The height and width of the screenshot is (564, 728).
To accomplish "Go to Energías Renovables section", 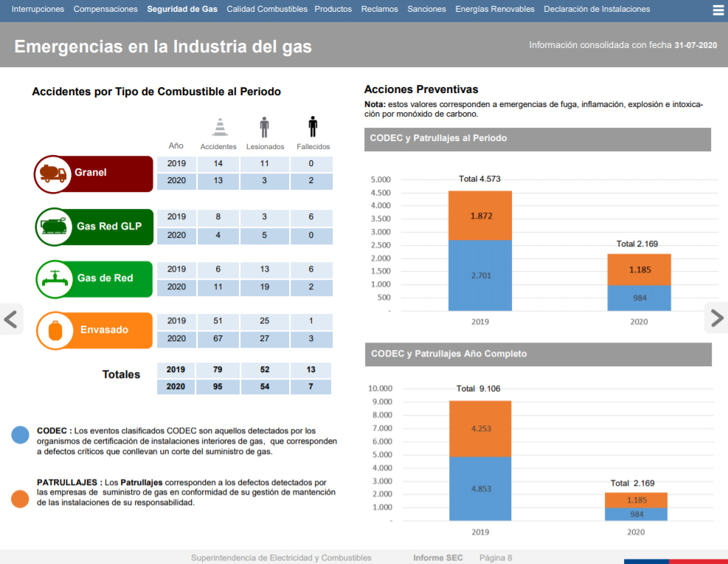I will [494, 10].
